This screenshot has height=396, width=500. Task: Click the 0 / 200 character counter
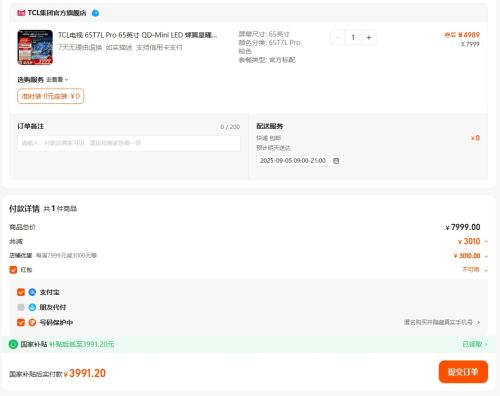click(230, 127)
